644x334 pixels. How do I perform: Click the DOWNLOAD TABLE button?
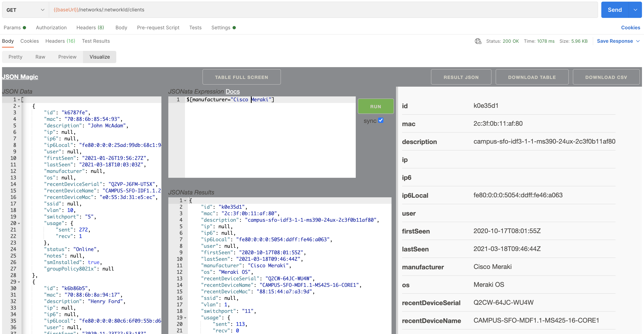(x=532, y=77)
